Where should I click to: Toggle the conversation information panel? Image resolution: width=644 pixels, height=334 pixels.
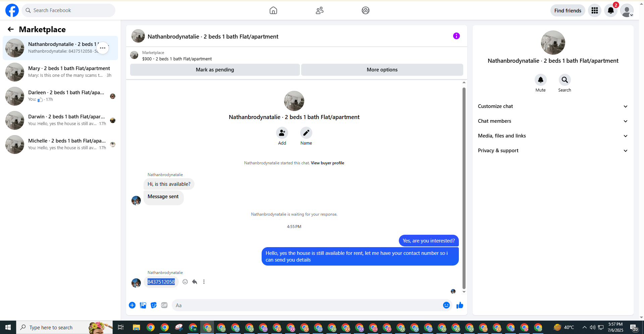pyautogui.click(x=457, y=36)
